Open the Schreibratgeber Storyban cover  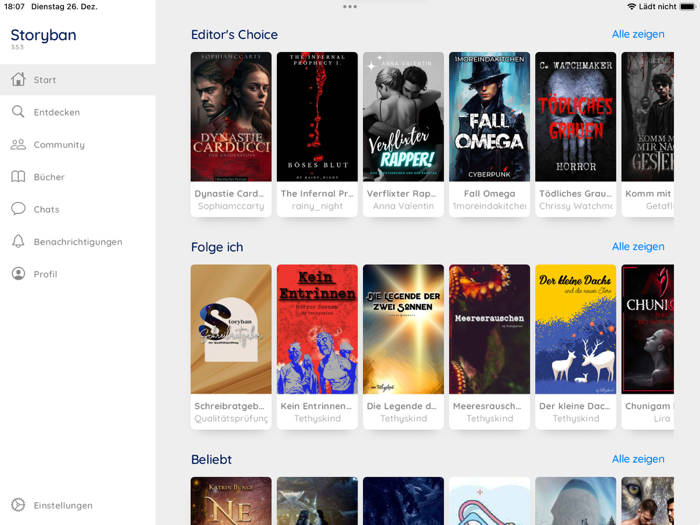(x=231, y=329)
